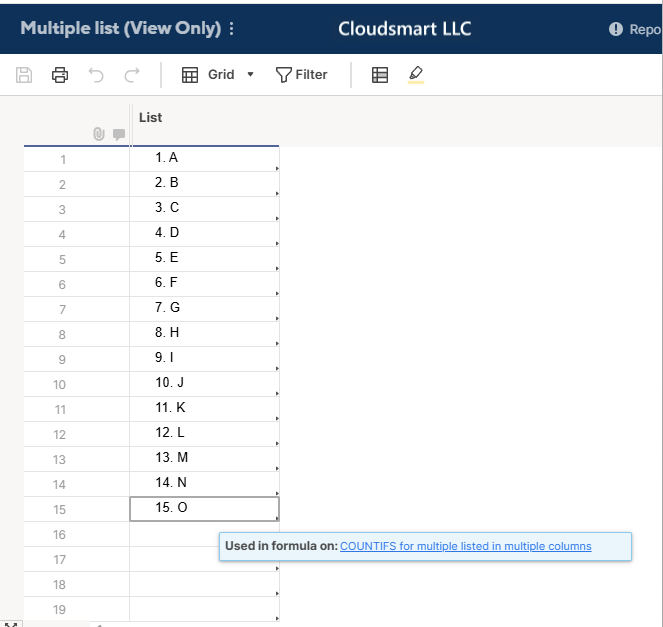Select cell containing 2. B
The height and width of the screenshot is (627, 663).
204,184
